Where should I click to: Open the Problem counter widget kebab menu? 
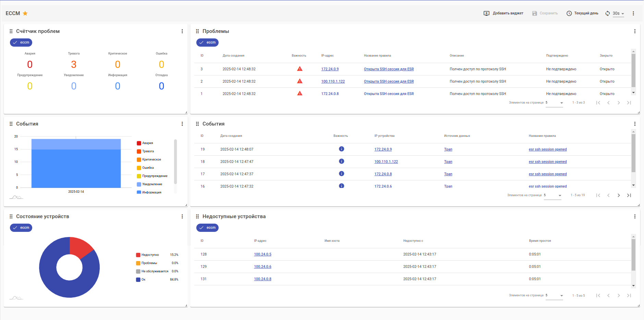click(182, 31)
